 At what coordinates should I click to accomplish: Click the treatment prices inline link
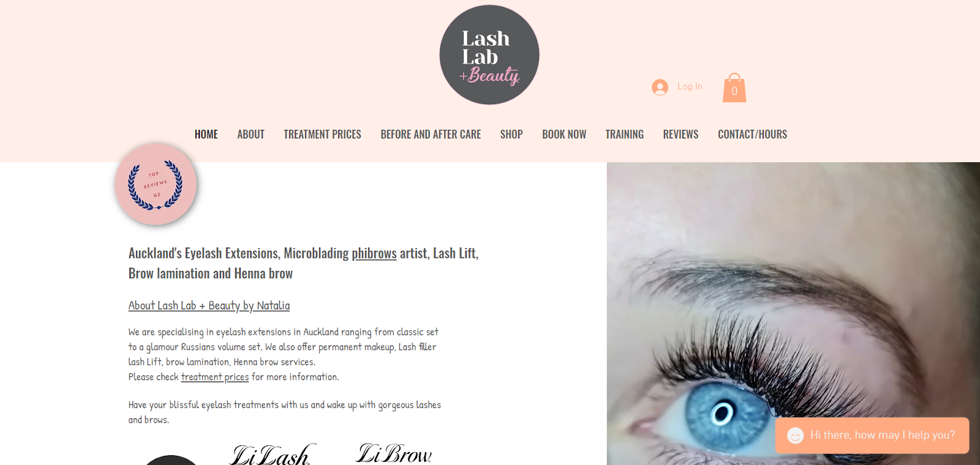click(x=215, y=377)
